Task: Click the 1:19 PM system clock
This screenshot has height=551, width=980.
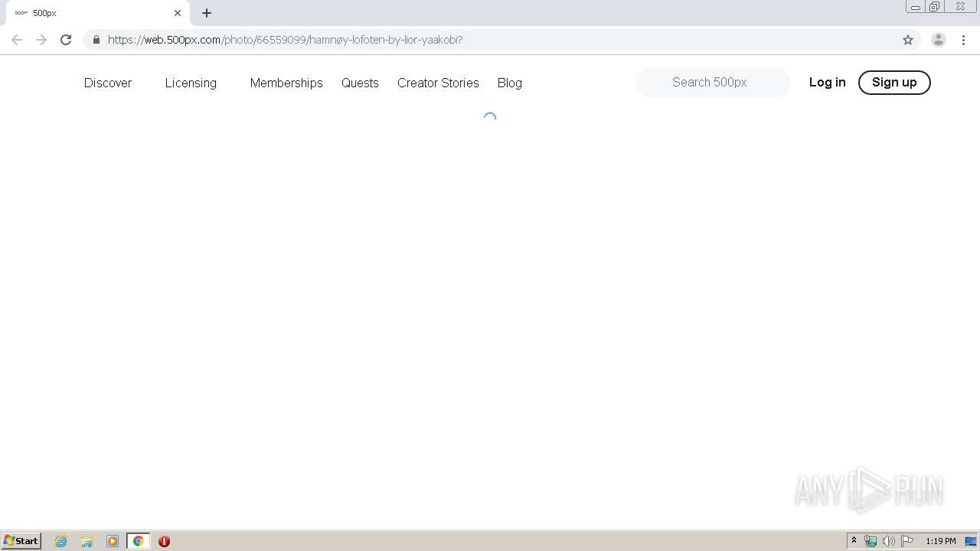Action: coord(940,541)
